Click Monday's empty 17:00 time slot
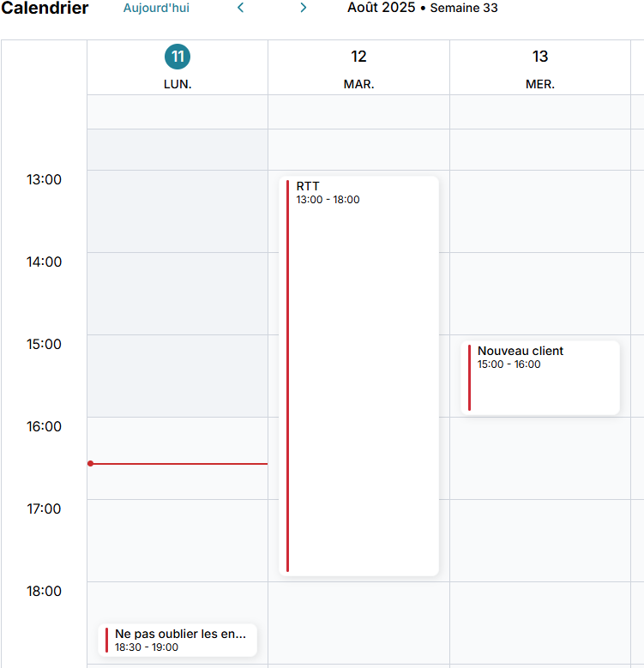The height and width of the screenshot is (668, 644). coord(178,540)
